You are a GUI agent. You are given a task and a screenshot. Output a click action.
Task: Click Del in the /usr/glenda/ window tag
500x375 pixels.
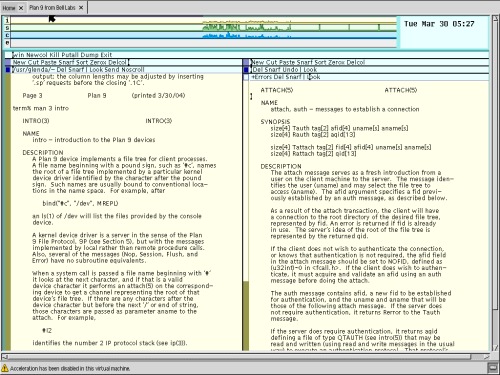click(x=62, y=70)
